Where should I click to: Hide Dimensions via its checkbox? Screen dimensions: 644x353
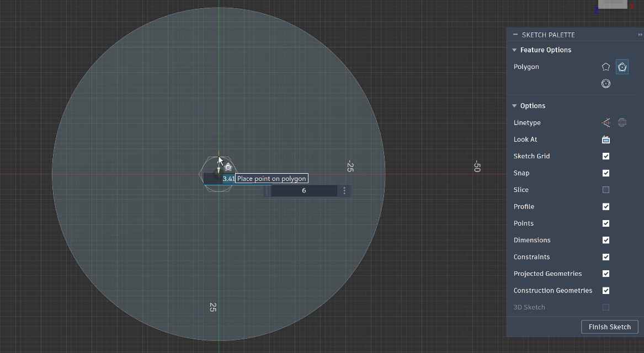(606, 240)
